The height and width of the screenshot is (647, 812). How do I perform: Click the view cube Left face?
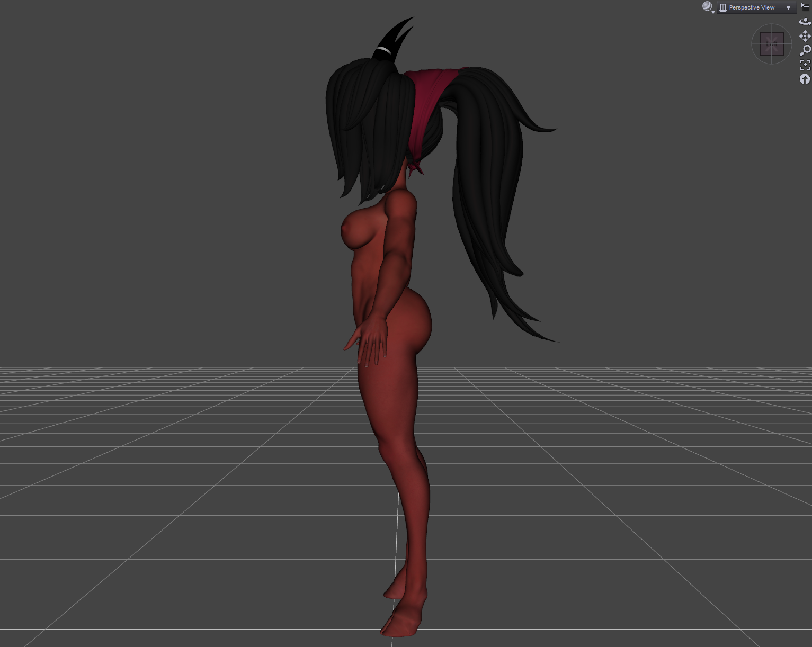tap(771, 44)
